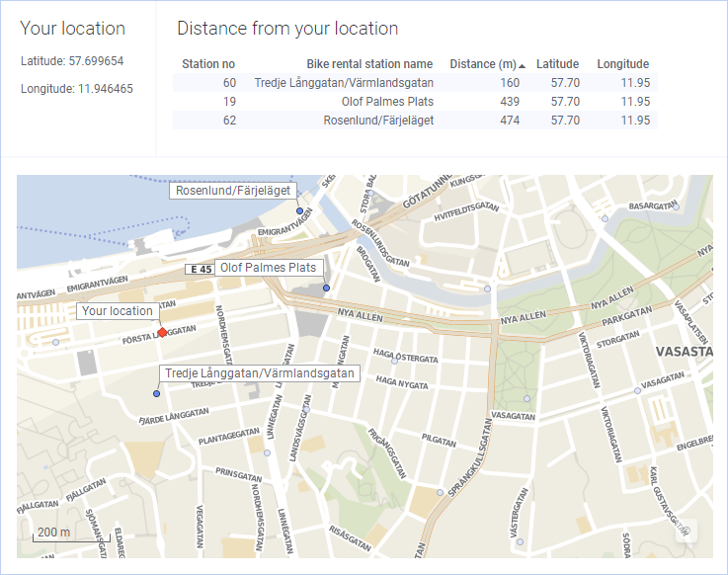
Task: Sort table by Longitude column header
Action: [622, 64]
